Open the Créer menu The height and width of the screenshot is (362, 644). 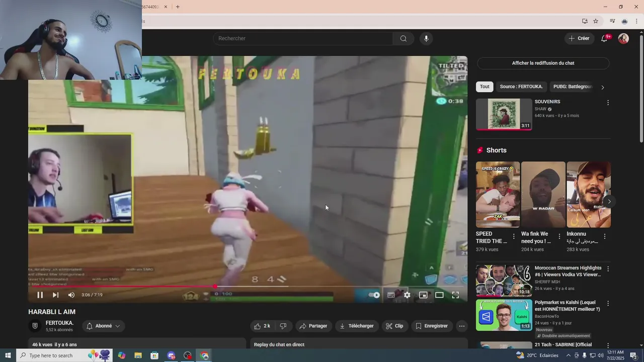click(579, 38)
